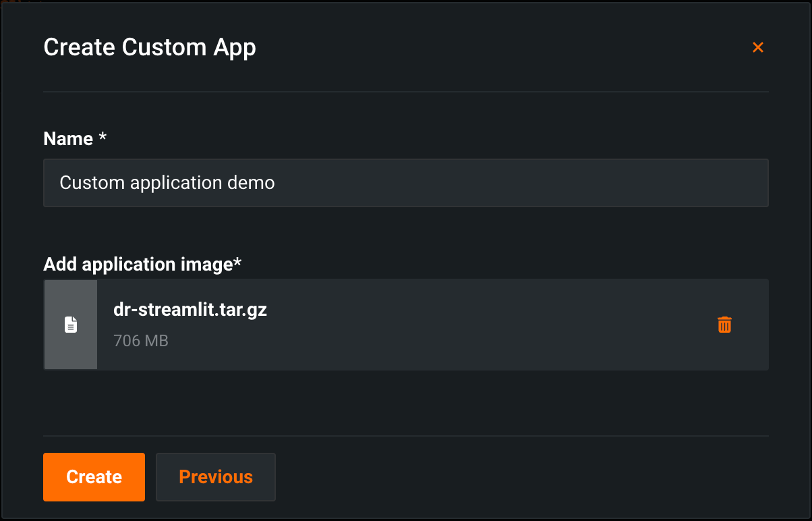Click the Create Custom App title
This screenshot has width=812, height=521.
coord(150,48)
